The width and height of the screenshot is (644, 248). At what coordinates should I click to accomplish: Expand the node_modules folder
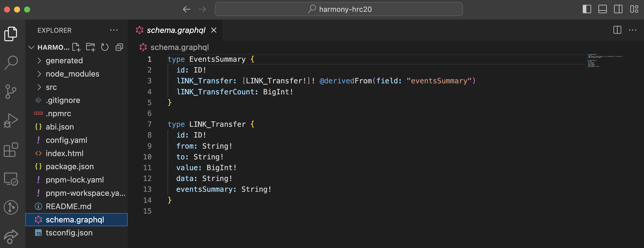(x=72, y=74)
